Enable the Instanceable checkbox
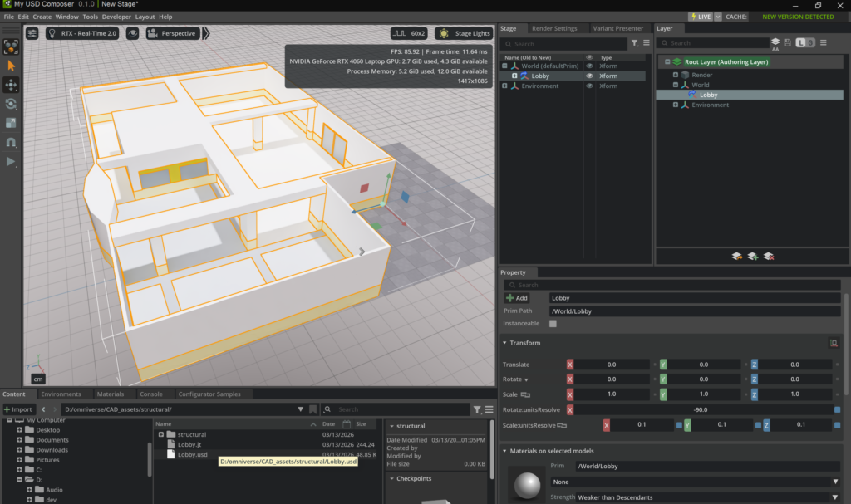This screenshot has width=851, height=504. tap(553, 323)
